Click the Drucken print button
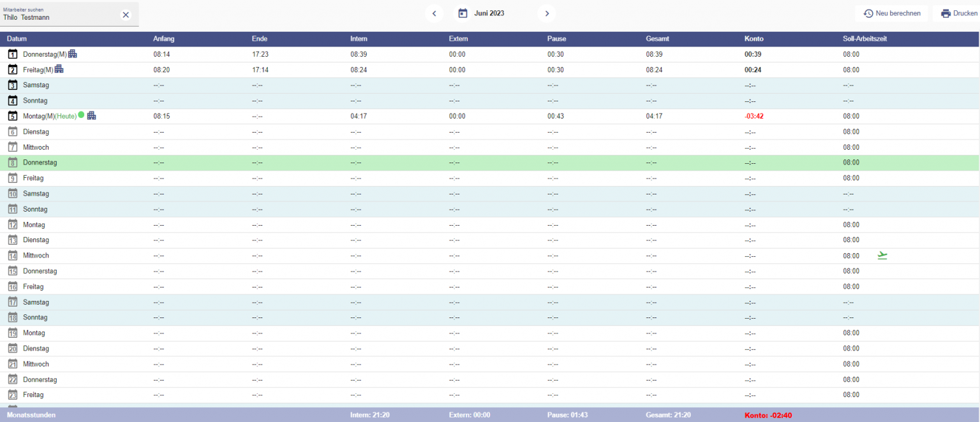980x422 pixels. [x=959, y=13]
